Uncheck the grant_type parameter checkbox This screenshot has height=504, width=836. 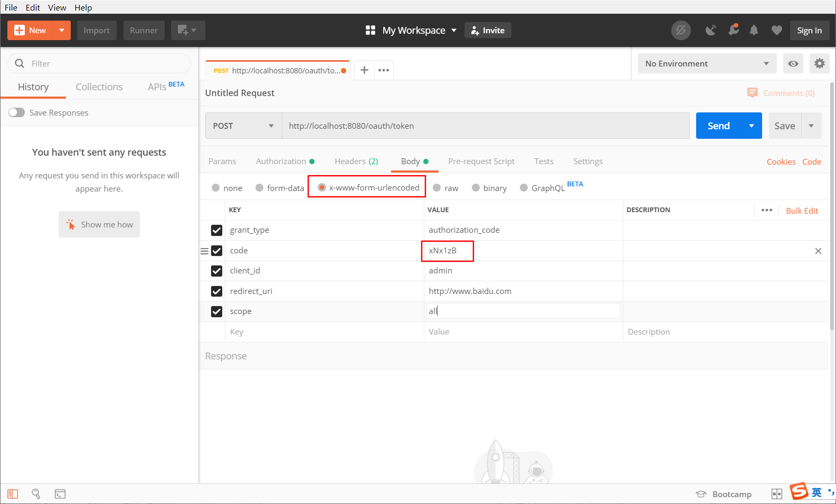216,230
